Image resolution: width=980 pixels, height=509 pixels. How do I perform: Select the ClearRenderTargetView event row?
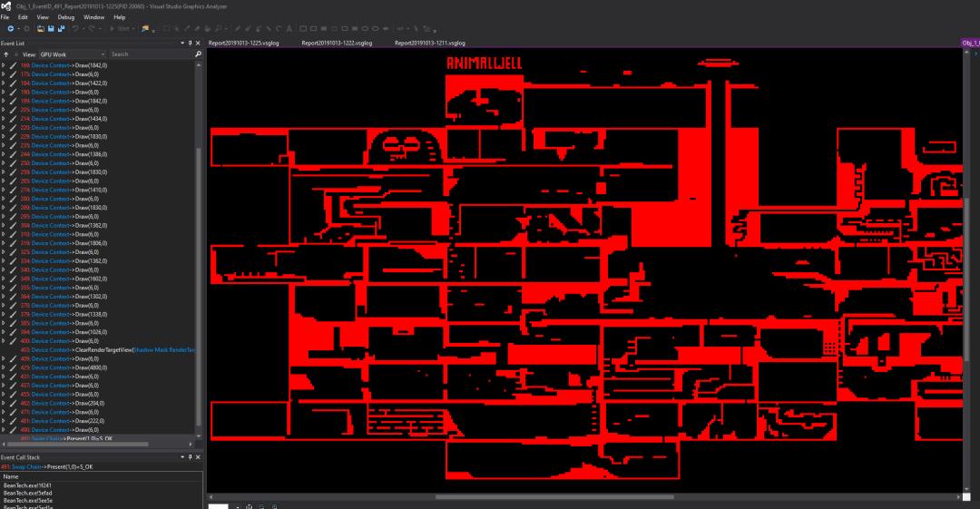pyautogui.click(x=99, y=350)
